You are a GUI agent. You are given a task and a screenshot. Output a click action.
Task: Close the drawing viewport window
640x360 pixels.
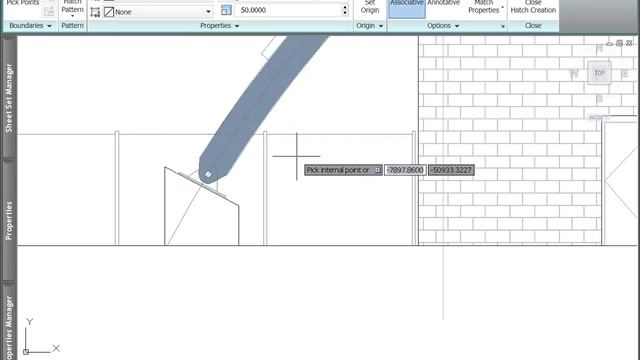click(629, 43)
